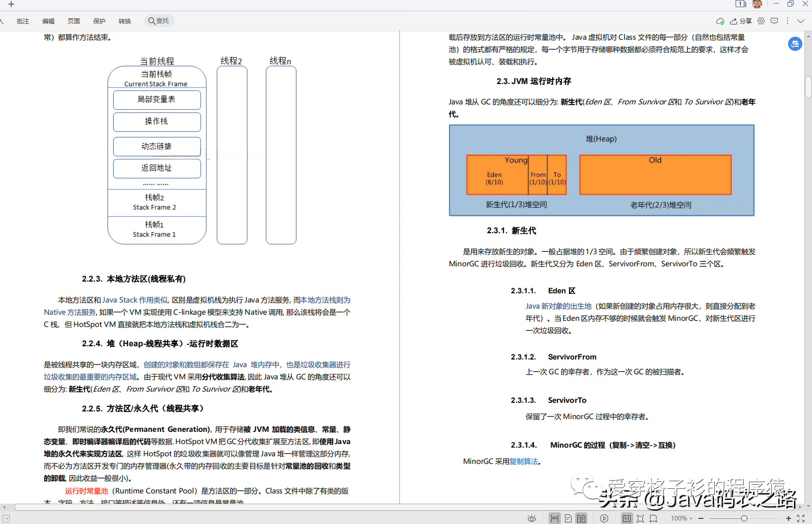Fit page to window
812x524 pixels.
(x=640, y=518)
